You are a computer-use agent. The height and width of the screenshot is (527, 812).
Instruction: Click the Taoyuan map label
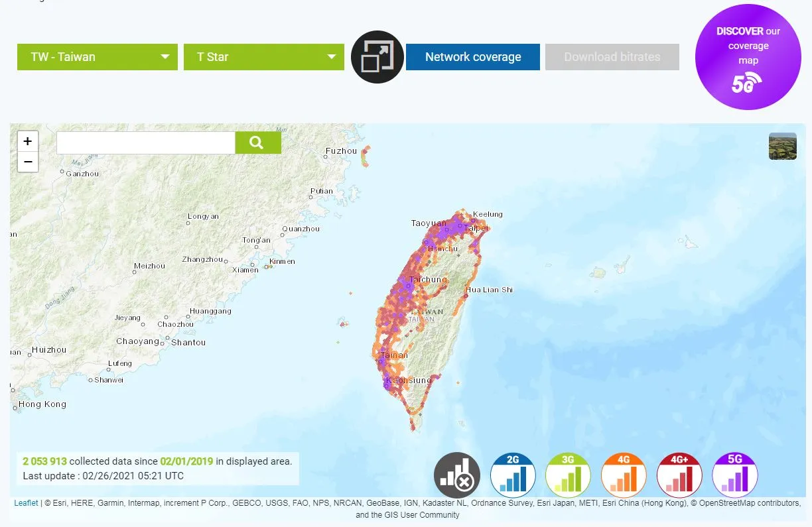(429, 223)
